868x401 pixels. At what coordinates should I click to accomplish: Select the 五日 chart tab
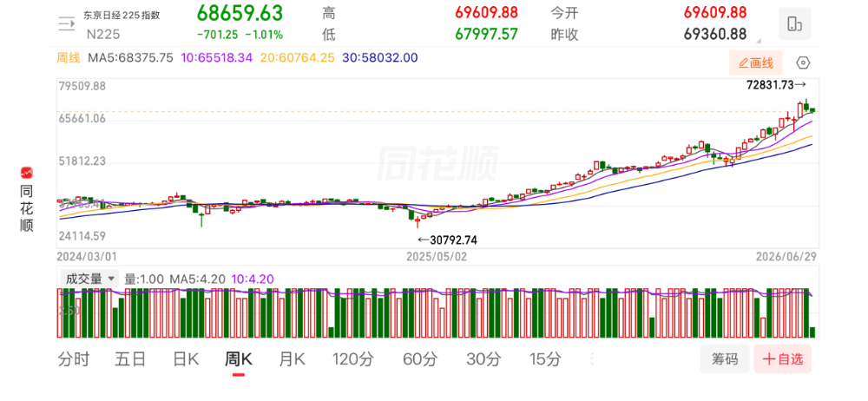click(130, 359)
